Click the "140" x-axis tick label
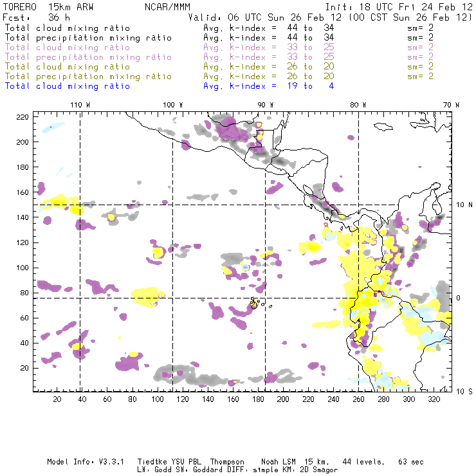476x476 pixels. [x=208, y=399]
